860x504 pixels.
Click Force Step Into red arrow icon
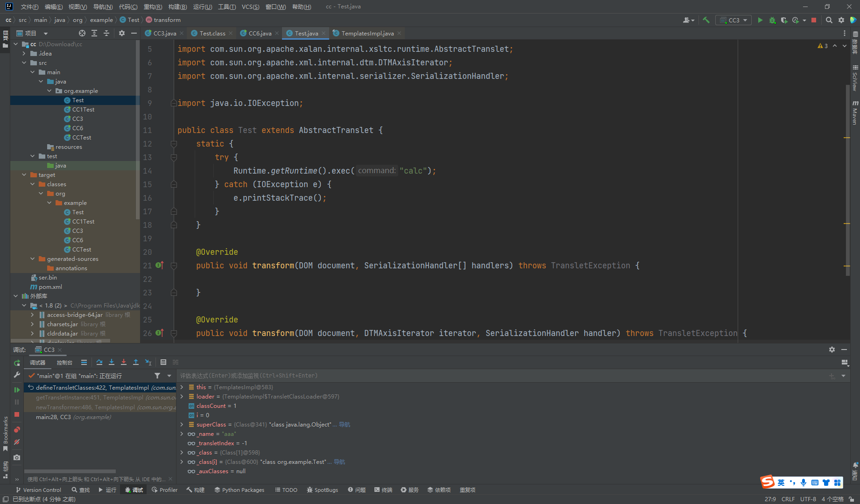click(124, 362)
